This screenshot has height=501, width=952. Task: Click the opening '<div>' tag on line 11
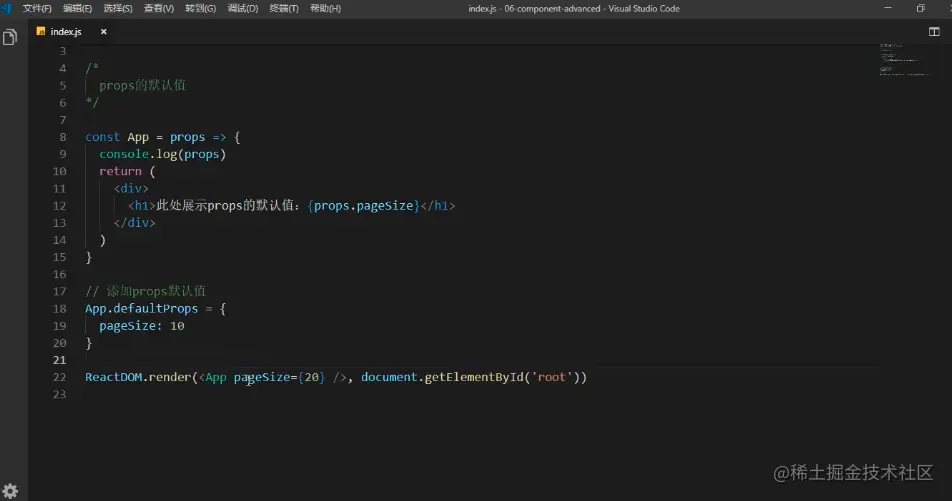[131, 189]
